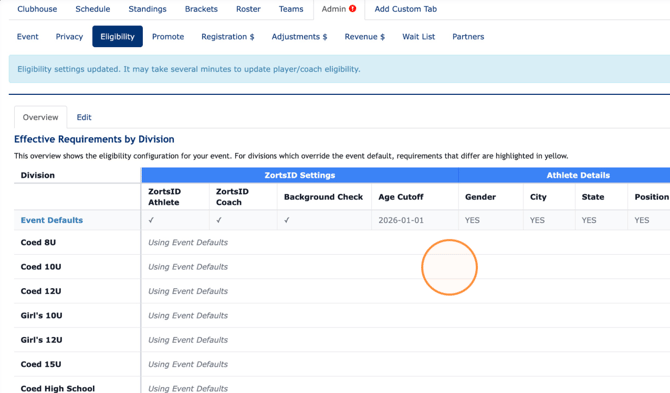Click the Coed 8U division row

[342, 242]
